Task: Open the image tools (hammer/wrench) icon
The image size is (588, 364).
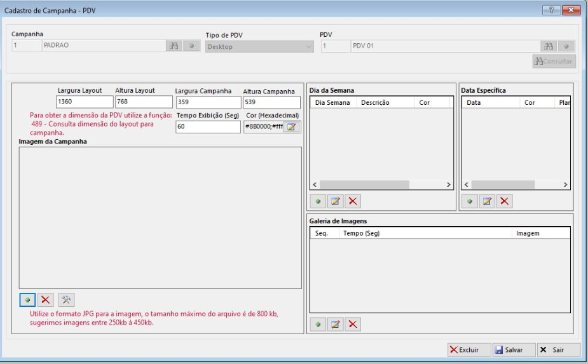Action: (x=66, y=299)
